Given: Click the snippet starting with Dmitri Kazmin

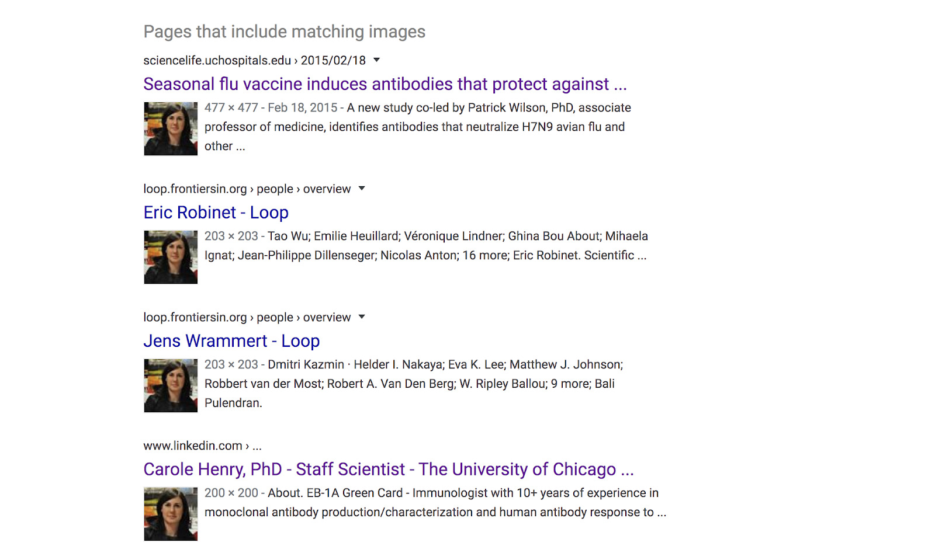Looking at the screenshot, I should tap(413, 384).
